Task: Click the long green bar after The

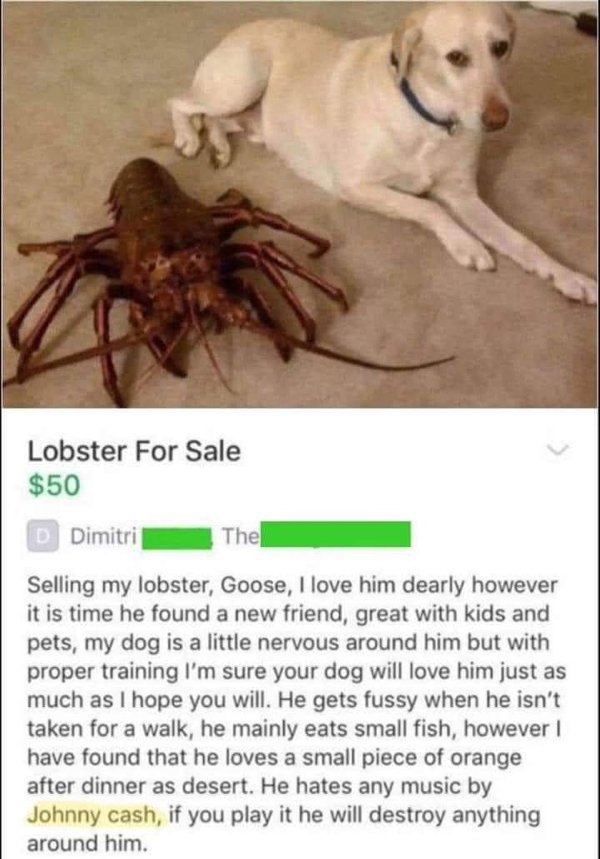Action: pos(335,534)
